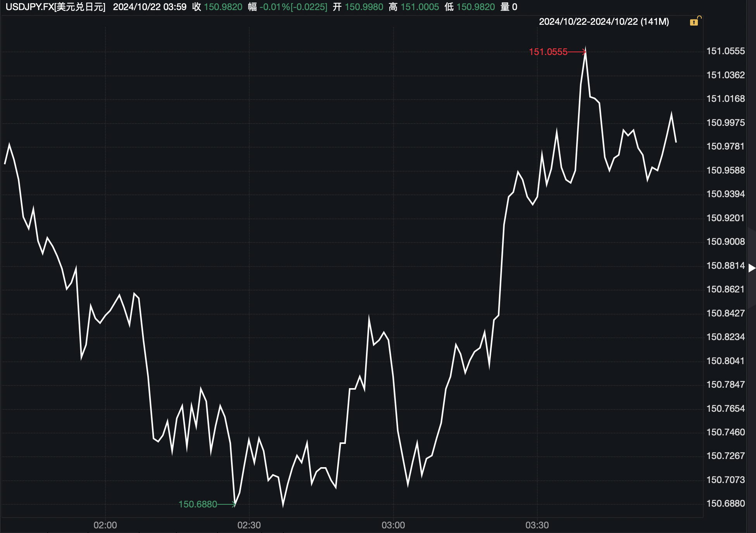This screenshot has height=533, width=756.
Task: Click the open price 150.9980 value
Action: click(x=364, y=7)
